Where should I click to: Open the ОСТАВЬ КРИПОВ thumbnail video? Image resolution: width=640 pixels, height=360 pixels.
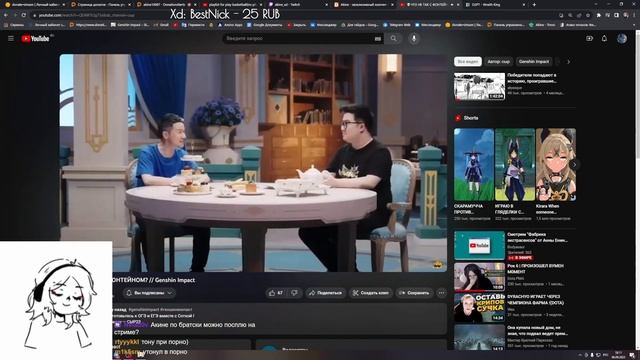(479, 307)
